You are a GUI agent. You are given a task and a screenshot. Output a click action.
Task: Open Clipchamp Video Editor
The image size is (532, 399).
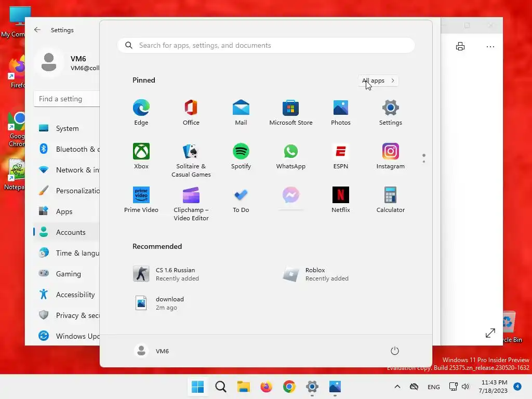pyautogui.click(x=191, y=204)
